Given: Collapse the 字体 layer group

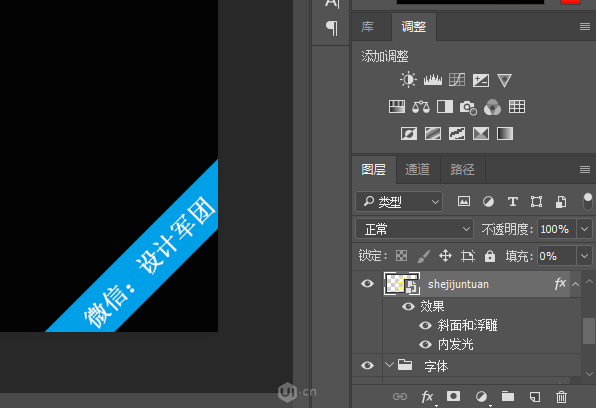Looking at the screenshot, I should pos(389,365).
